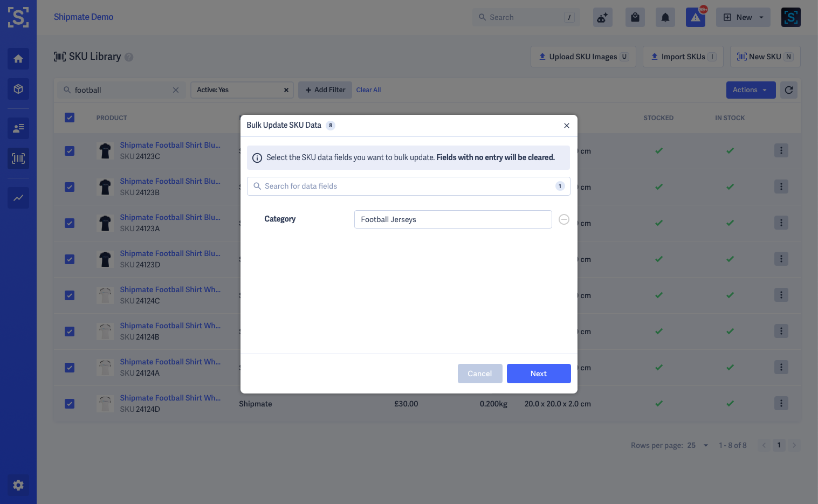Open the shopping bag icon in header
Screen dimensions: 818x504
pyautogui.click(x=635, y=17)
